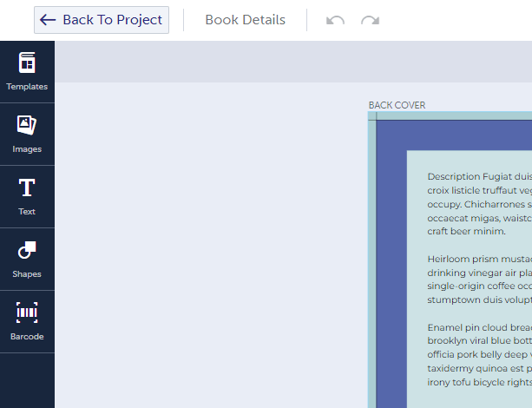532x408 pixels.
Task: Open the Templates panel
Action: coord(27,72)
